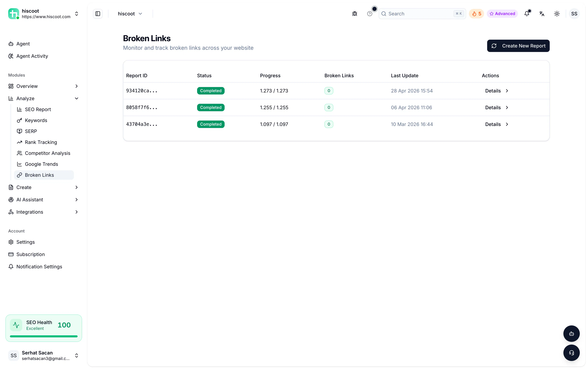This screenshot has height=369, width=588.
Task: Open Agent in the sidebar
Action: [x=43, y=44]
